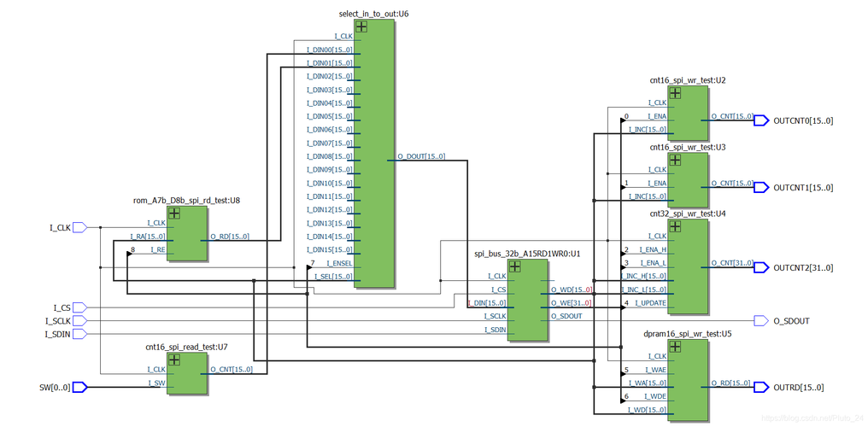
Task: Click the cnt16_spi_read_test:U7 instance title
Action: tap(187, 347)
